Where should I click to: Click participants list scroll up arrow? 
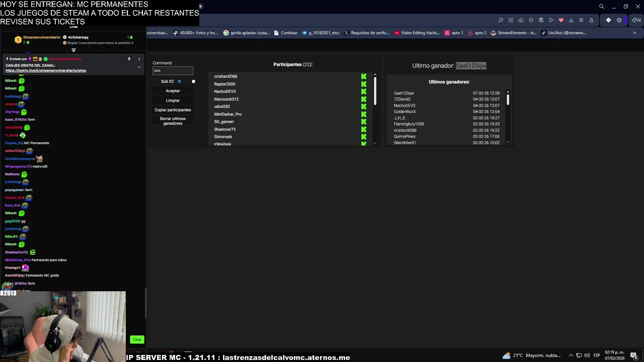(375, 75)
